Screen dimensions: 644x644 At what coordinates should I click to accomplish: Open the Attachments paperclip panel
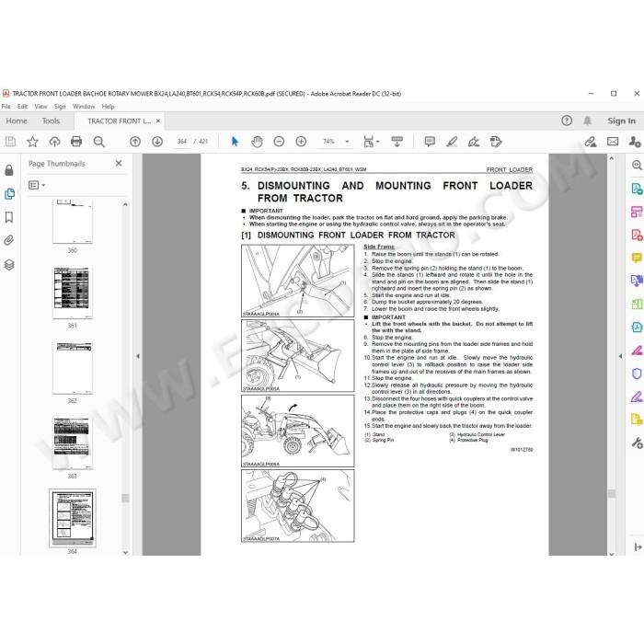[9, 240]
